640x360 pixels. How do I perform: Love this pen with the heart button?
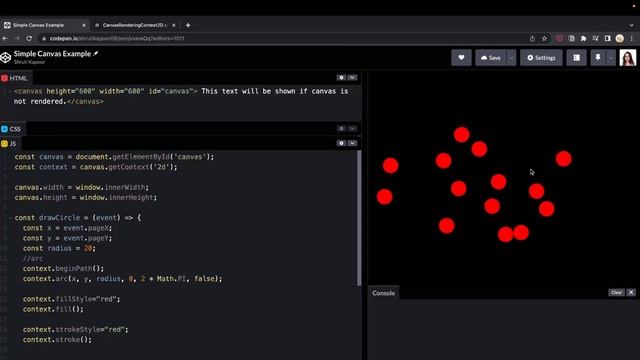461,58
